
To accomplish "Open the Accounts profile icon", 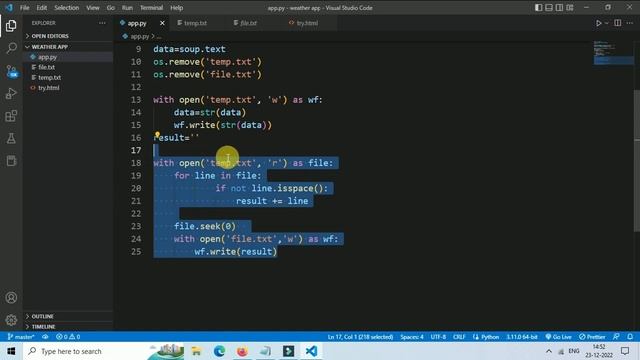I will click(x=11, y=298).
